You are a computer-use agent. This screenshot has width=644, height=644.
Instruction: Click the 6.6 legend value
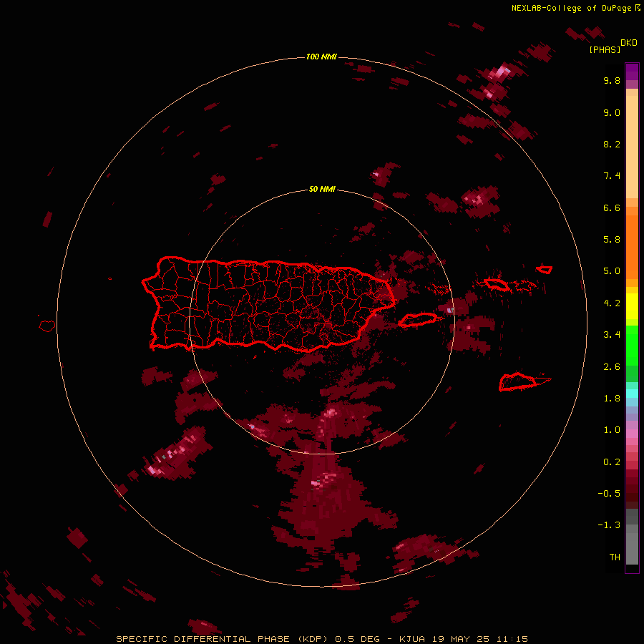click(612, 208)
